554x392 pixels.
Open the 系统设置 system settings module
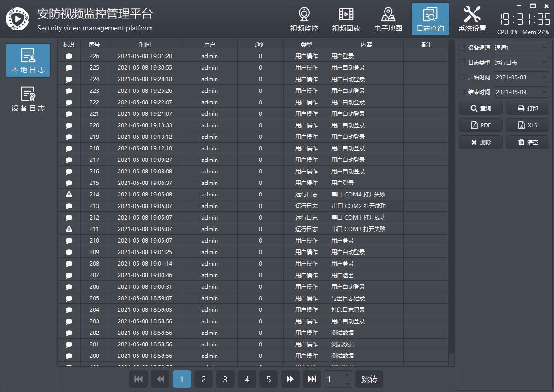(x=472, y=19)
